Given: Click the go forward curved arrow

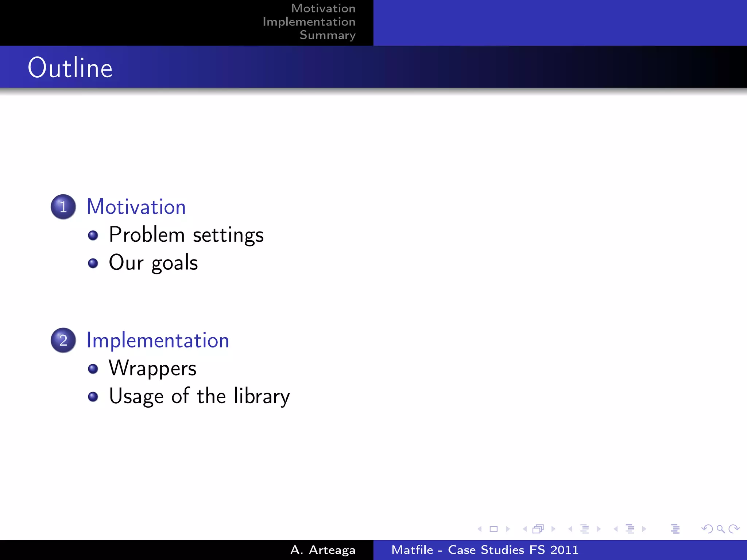Looking at the screenshot, I should pyautogui.click(x=734, y=529).
